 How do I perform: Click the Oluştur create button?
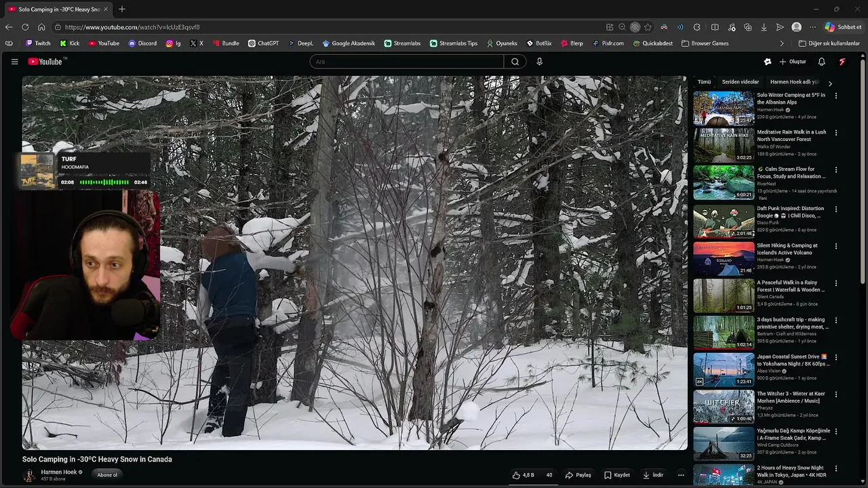(x=793, y=62)
